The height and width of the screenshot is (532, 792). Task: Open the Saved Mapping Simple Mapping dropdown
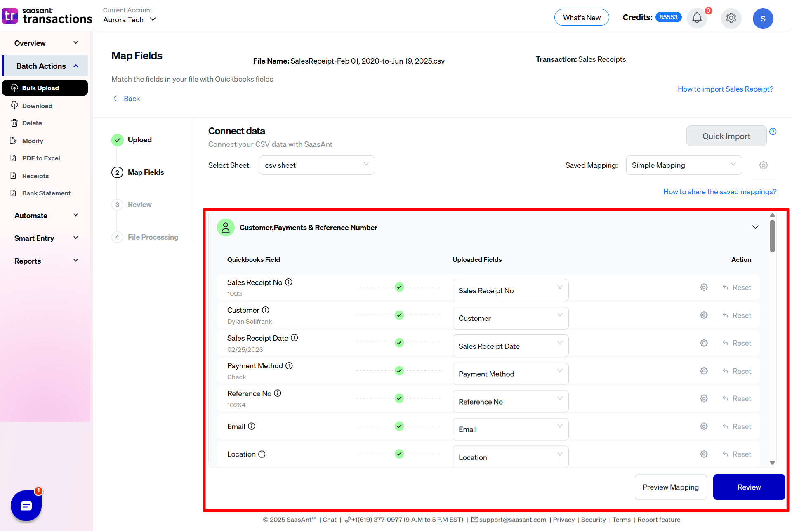coord(684,165)
